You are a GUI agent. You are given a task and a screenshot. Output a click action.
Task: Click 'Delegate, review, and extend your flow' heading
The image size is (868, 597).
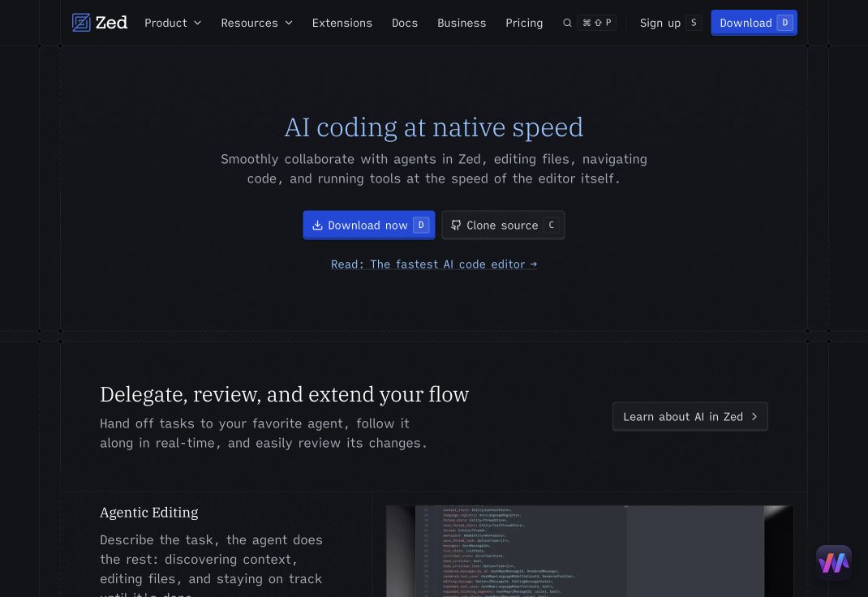(x=284, y=394)
